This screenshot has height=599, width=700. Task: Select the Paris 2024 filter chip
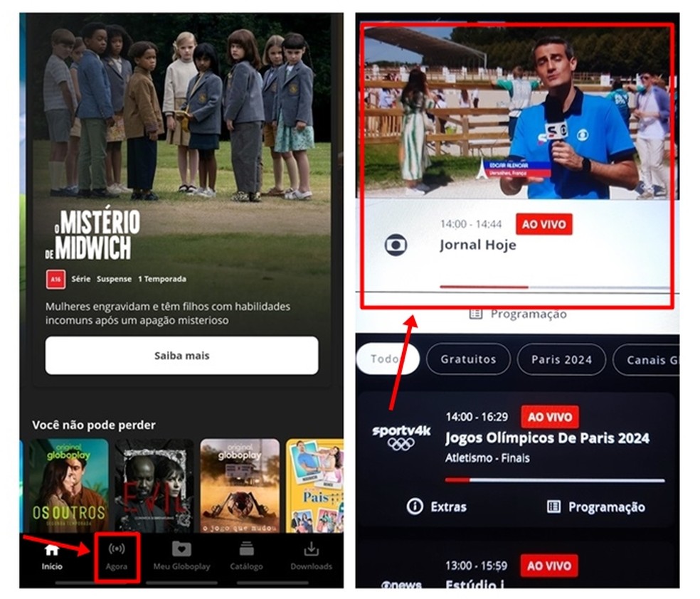561,360
